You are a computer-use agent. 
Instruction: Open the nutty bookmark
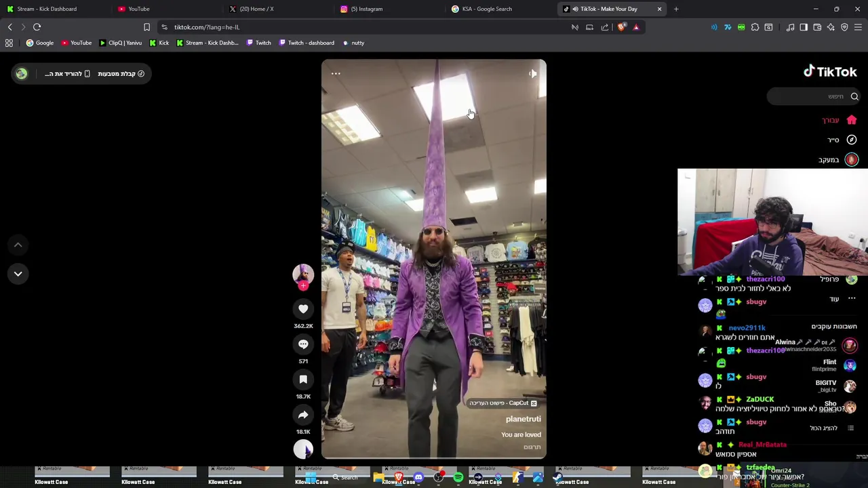pyautogui.click(x=353, y=43)
